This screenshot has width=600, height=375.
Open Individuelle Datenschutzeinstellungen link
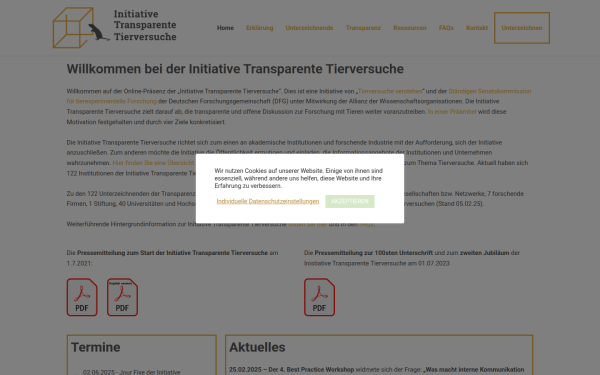[268, 201]
